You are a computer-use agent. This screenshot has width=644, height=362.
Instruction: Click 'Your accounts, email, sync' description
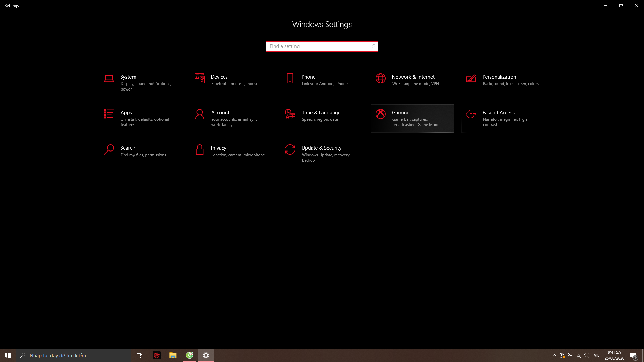235,122
